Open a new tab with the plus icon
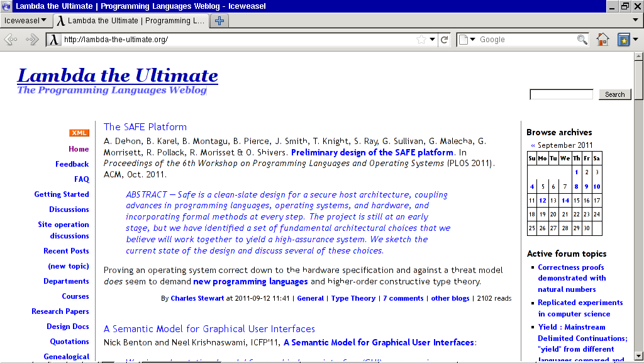Image resolution: width=644 pixels, height=363 pixels. [x=219, y=21]
